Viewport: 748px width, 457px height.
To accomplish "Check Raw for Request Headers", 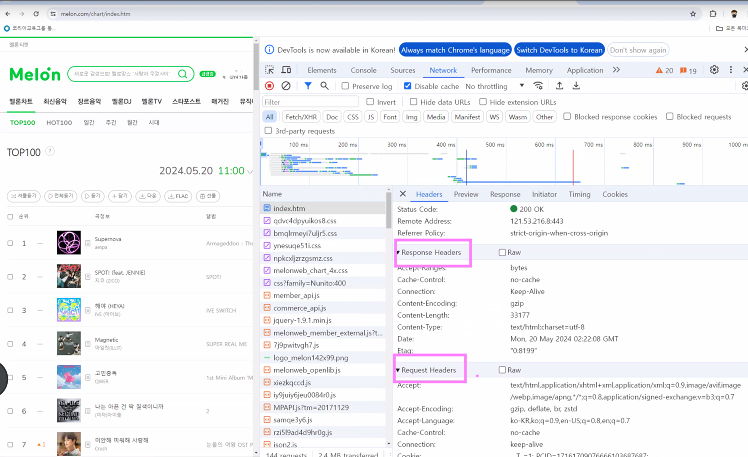I will coord(502,370).
